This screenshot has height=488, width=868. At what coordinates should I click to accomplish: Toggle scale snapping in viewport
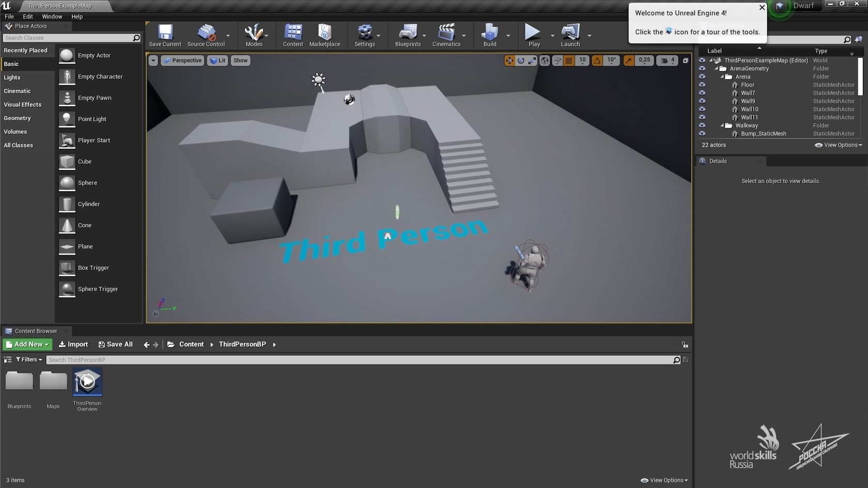(x=629, y=60)
